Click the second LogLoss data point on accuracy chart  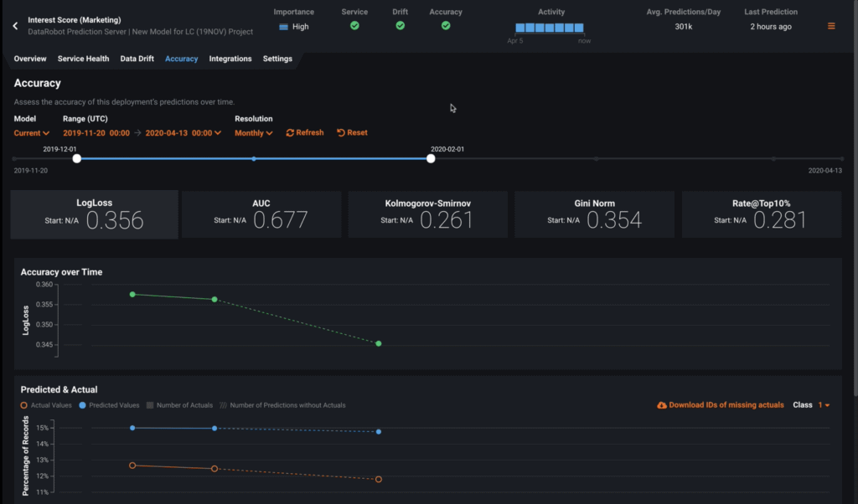pyautogui.click(x=214, y=300)
